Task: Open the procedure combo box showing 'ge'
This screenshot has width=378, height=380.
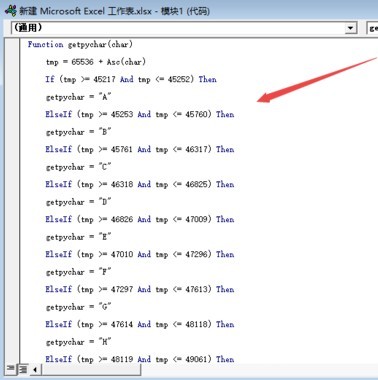Action: point(372,28)
